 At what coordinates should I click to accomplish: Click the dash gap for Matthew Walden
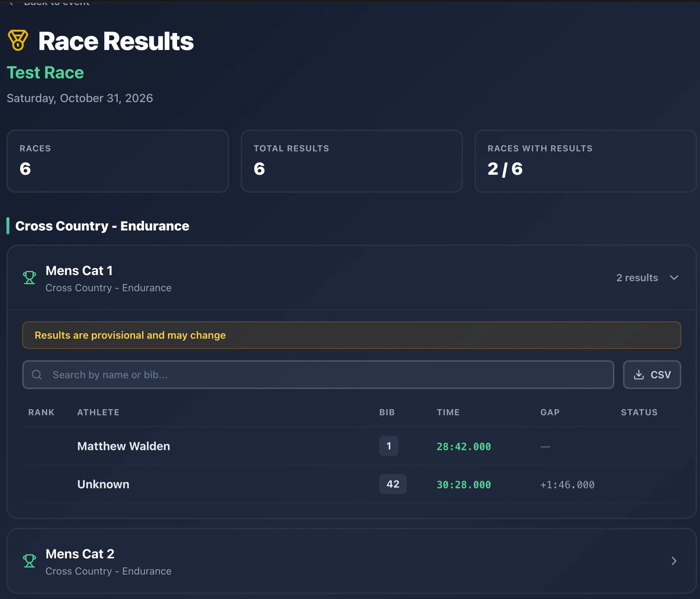545,447
